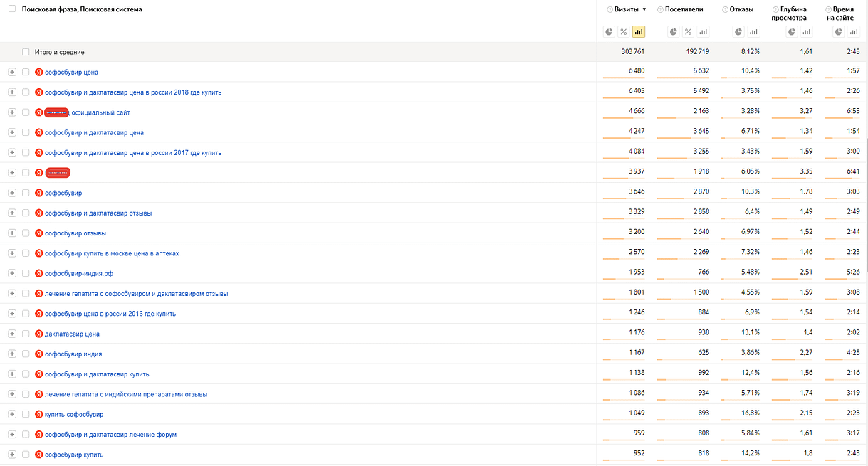Click the pie chart icon under Визиты

click(x=609, y=31)
